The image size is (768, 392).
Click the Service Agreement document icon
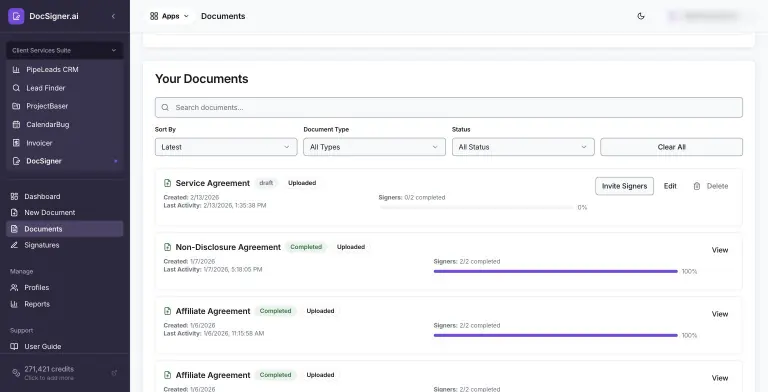click(x=168, y=183)
